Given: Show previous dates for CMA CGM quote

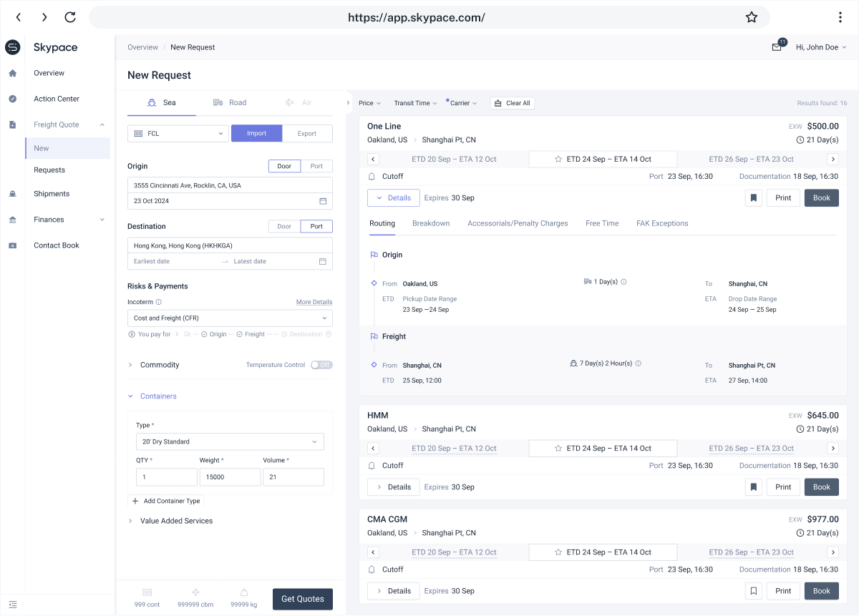Looking at the screenshot, I should click(373, 552).
